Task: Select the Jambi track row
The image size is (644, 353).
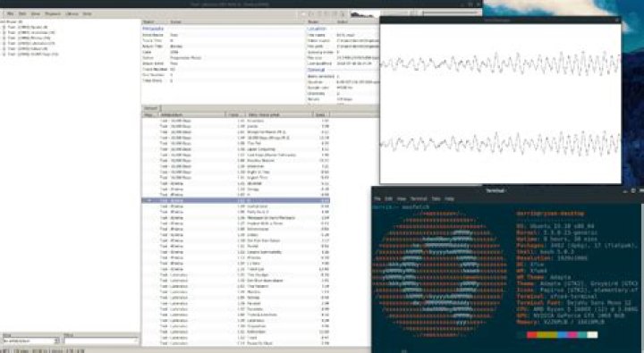Action: click(x=236, y=126)
